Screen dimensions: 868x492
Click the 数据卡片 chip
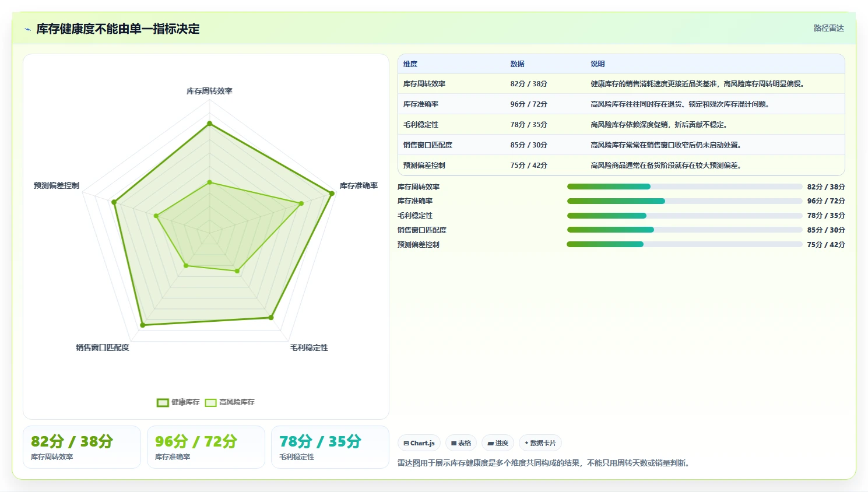[x=540, y=443]
